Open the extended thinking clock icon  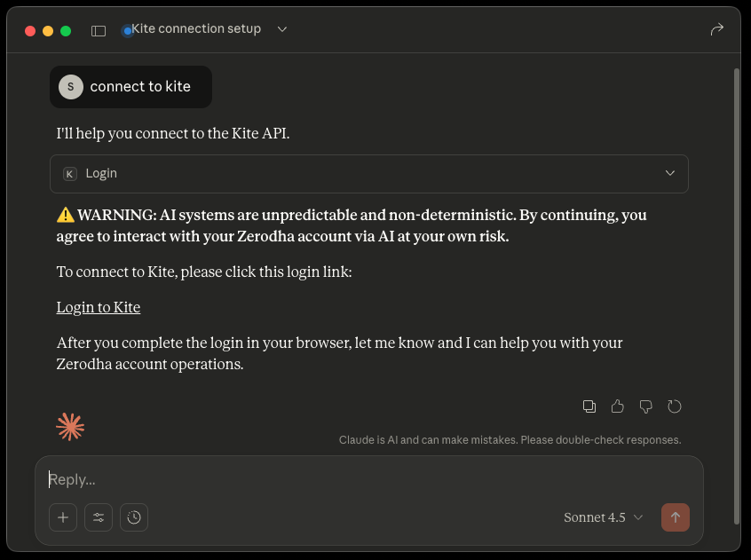click(x=134, y=517)
